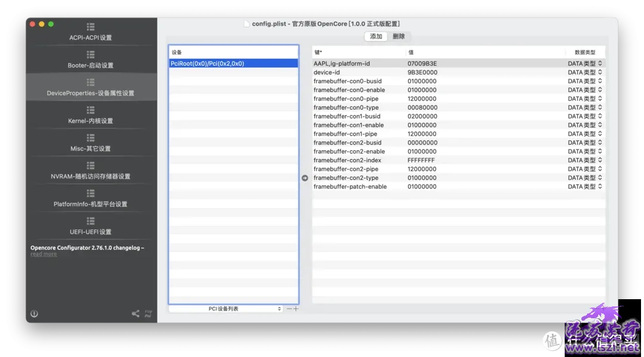Image resolution: width=644 pixels, height=357 pixels.
Task: Open PlatformInfo-机型平台设置 in the sidebar
Action: click(x=91, y=198)
